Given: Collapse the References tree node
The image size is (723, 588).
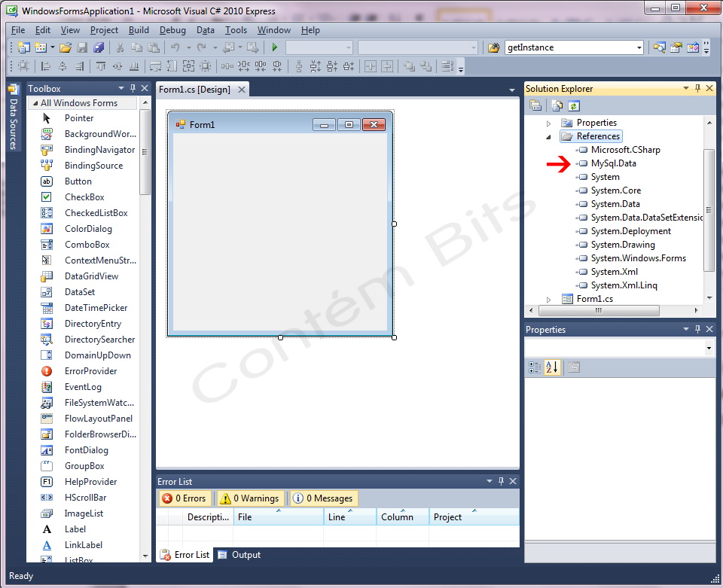Looking at the screenshot, I should [549, 137].
